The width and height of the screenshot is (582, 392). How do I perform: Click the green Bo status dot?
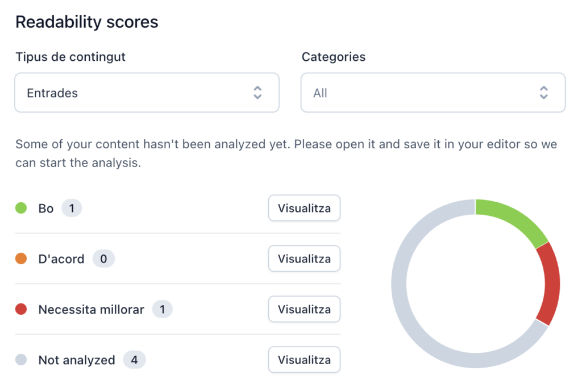[x=21, y=208]
